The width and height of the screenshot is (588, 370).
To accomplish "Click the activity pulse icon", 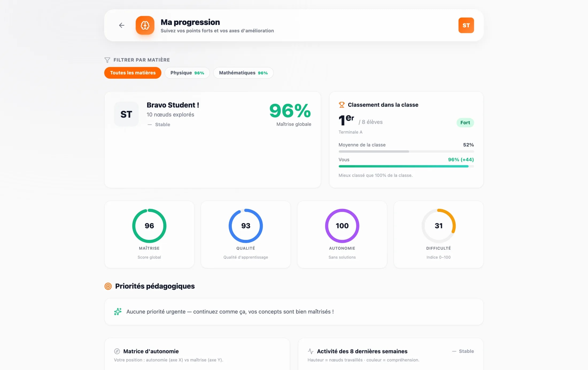I will (x=311, y=351).
